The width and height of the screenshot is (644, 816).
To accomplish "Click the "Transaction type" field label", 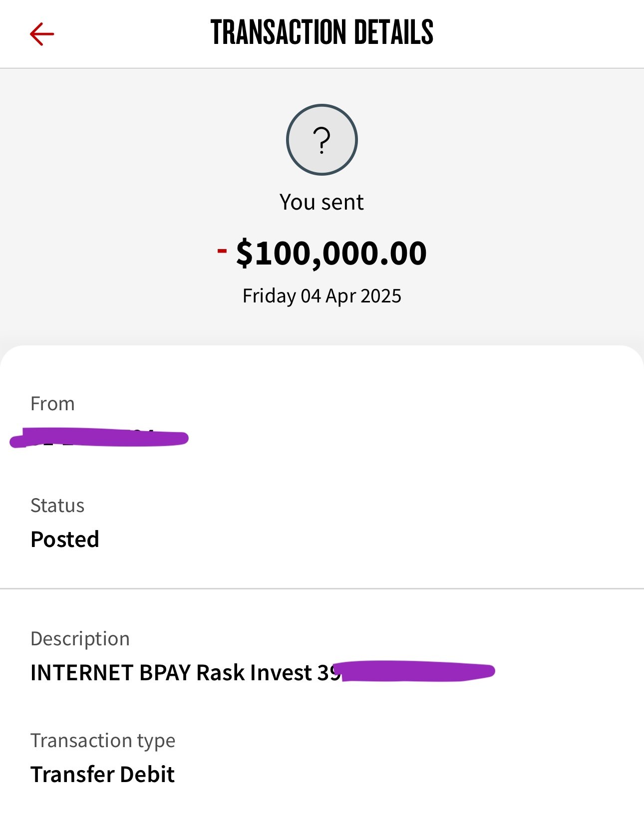I will point(103,741).
